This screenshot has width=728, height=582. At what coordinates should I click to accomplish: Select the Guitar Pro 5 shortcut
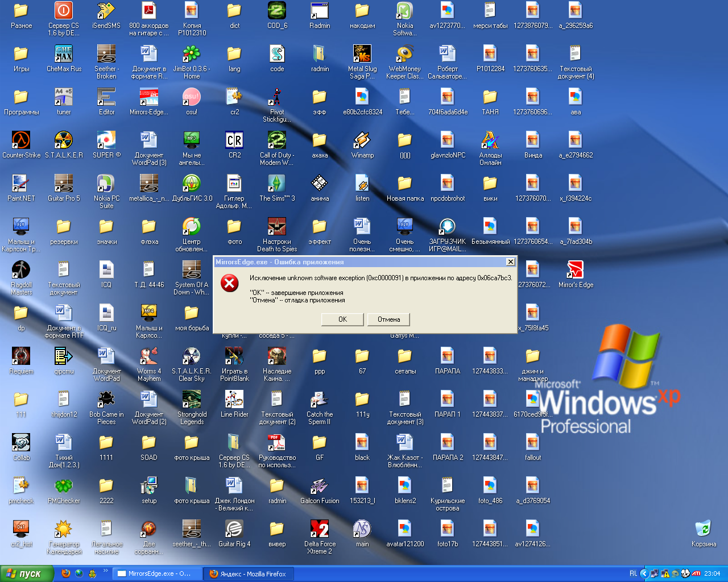pos(64,188)
